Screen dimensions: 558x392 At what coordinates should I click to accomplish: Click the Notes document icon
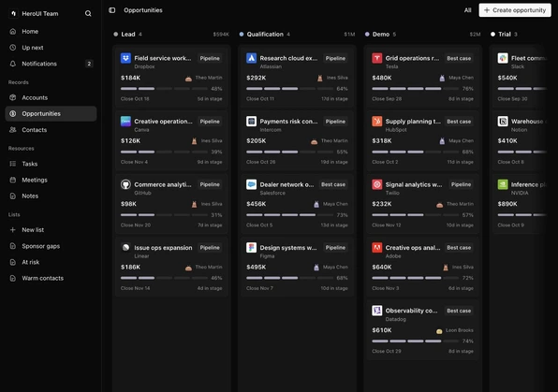(x=13, y=196)
